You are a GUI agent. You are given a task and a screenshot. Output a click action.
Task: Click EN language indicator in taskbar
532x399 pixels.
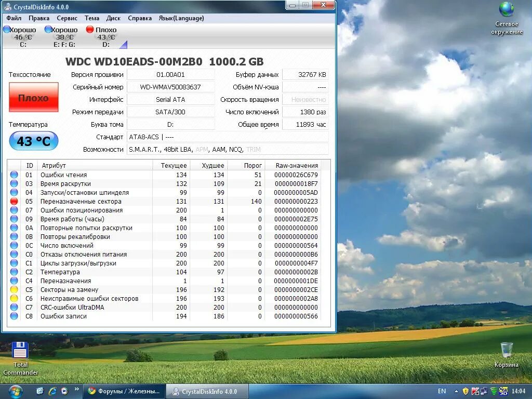[442, 391]
